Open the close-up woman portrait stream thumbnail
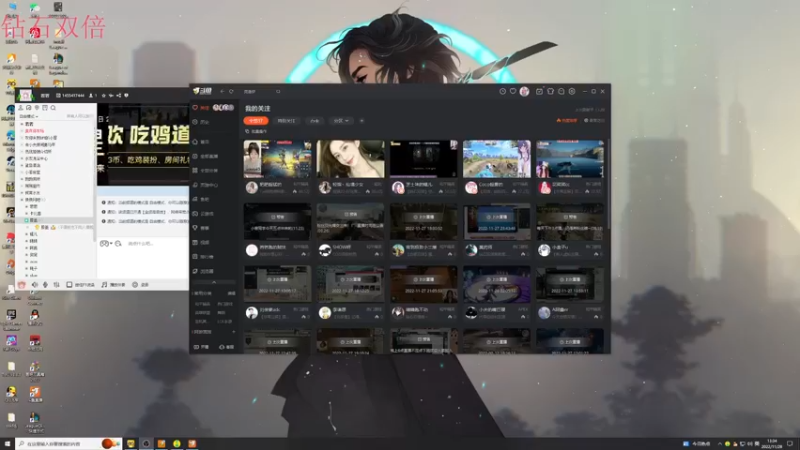The height and width of the screenshot is (450, 800). click(x=350, y=159)
